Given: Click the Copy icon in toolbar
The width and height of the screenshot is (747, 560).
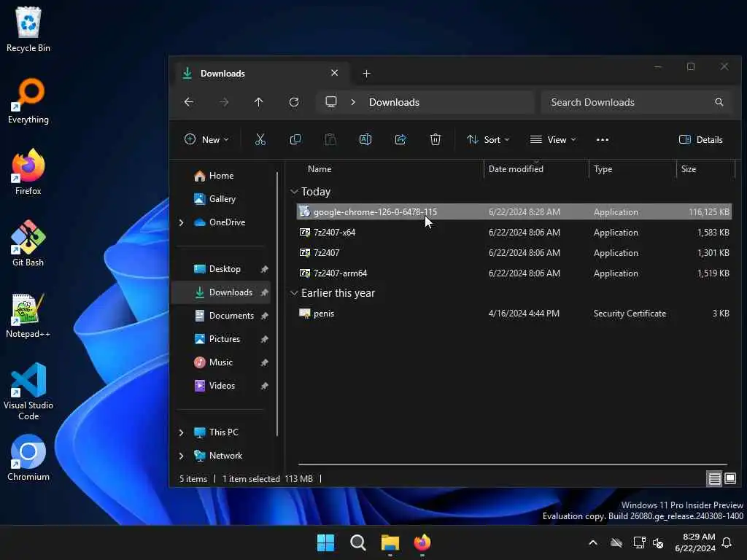Looking at the screenshot, I should pos(295,139).
